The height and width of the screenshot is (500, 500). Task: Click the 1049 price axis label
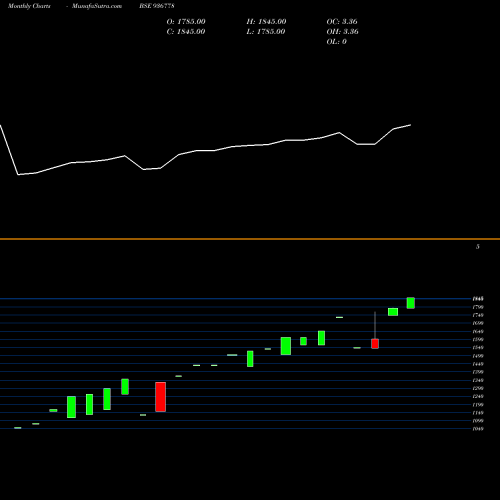478,429
